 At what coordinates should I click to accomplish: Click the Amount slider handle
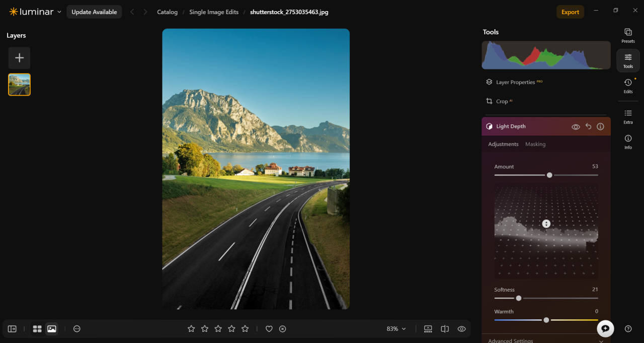(x=549, y=175)
